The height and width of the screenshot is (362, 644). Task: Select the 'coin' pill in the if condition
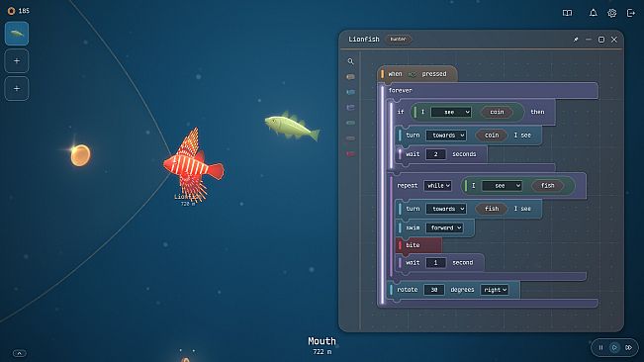(x=497, y=112)
